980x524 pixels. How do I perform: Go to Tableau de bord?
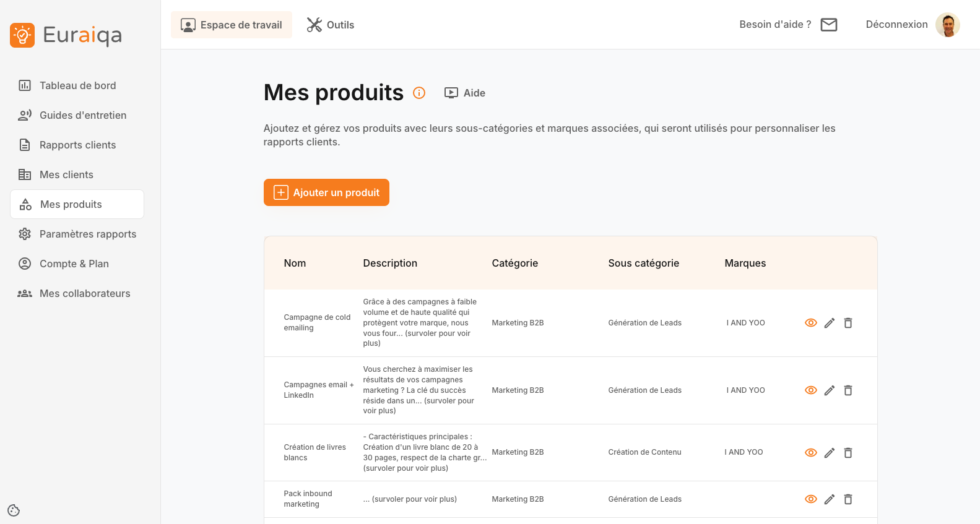coord(77,85)
